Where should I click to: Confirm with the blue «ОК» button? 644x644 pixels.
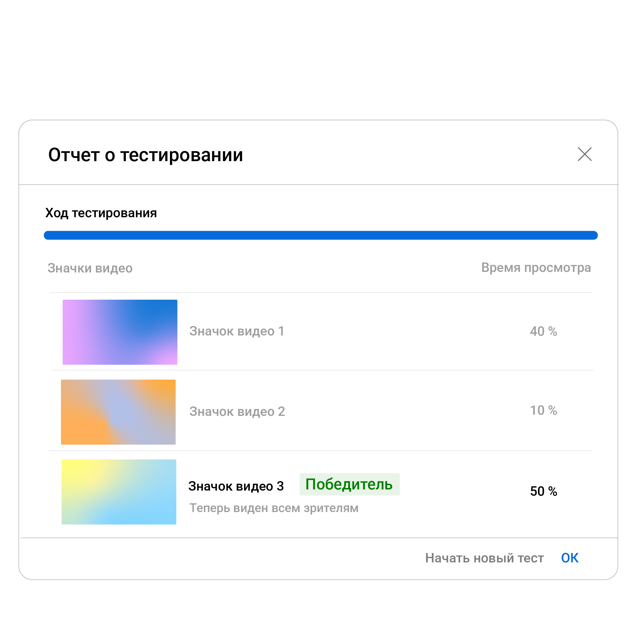click(570, 558)
